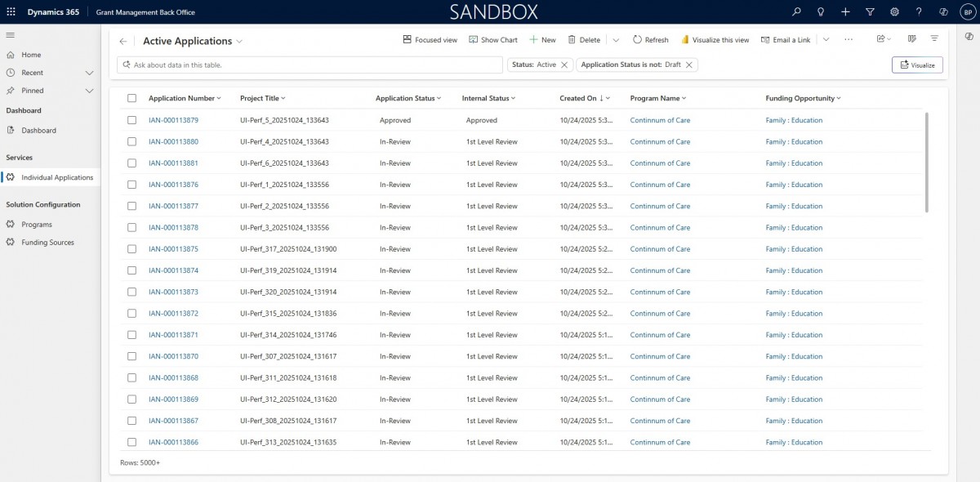Open application link IAN-000113880
This screenshot has width=980, height=482.
coord(173,142)
